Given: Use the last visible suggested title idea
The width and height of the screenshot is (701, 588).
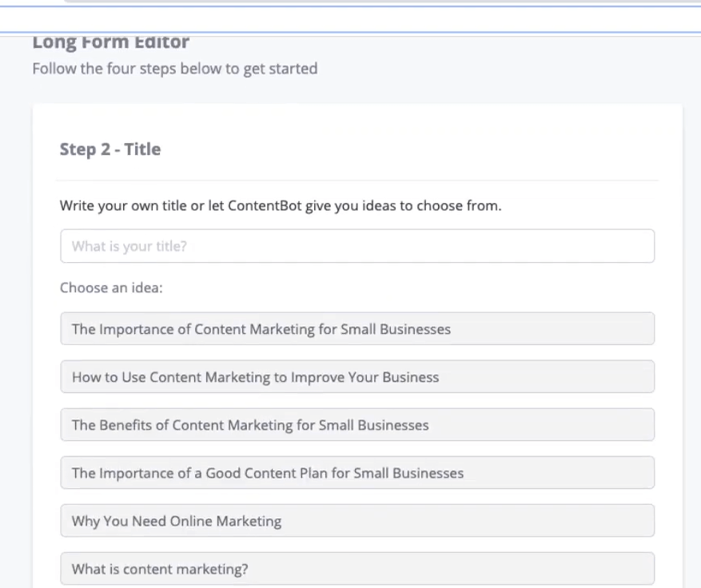Looking at the screenshot, I should [x=357, y=568].
